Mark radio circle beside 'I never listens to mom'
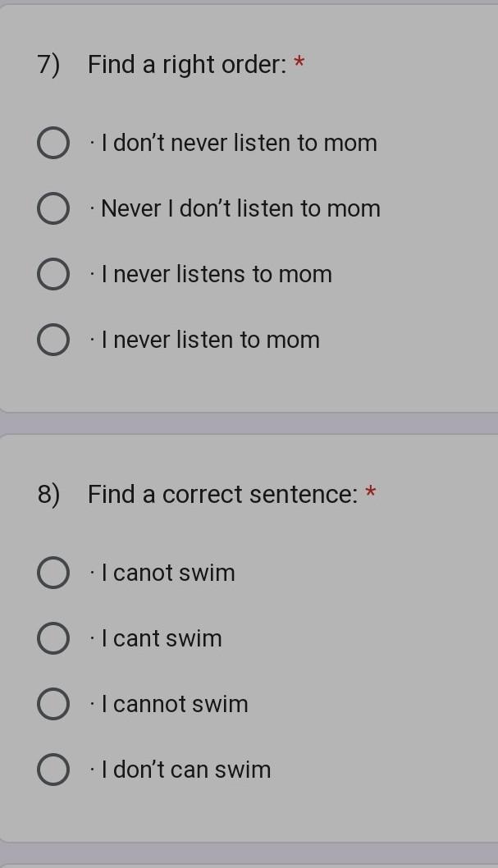The image size is (498, 868). [53, 275]
